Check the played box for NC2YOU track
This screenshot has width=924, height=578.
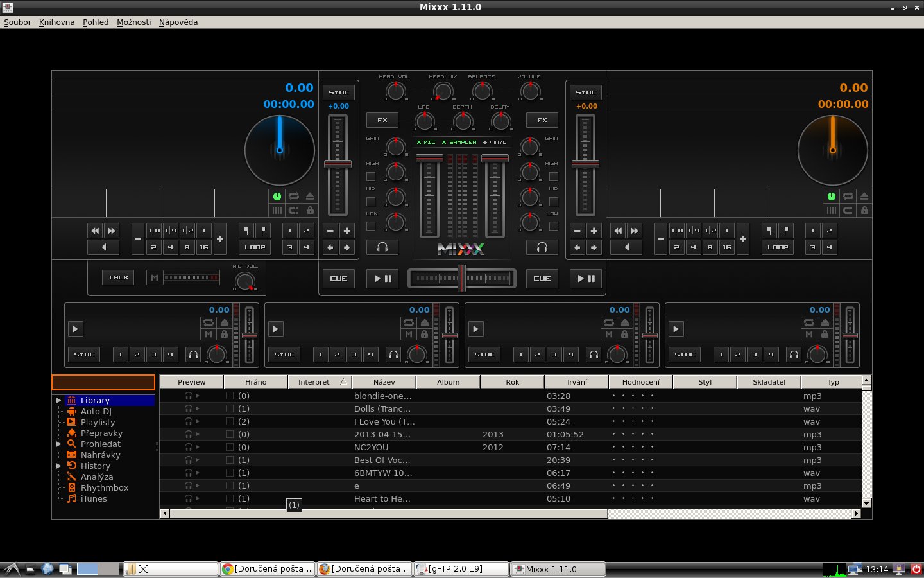click(x=230, y=448)
